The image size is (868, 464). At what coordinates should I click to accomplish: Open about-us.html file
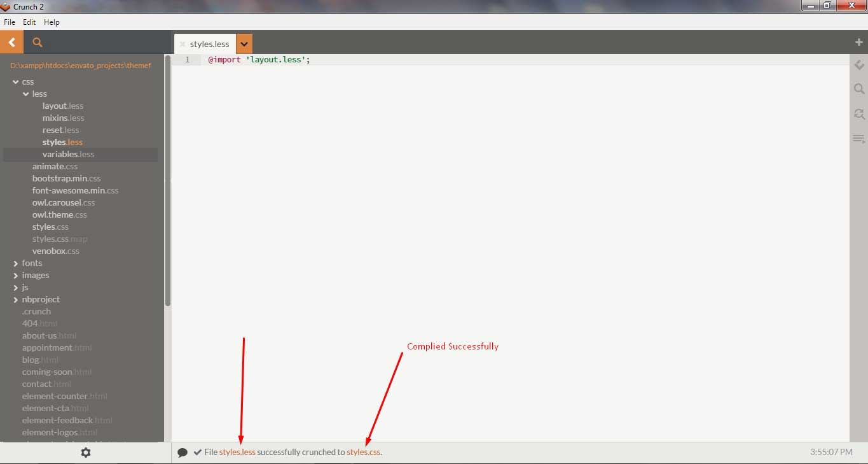49,335
